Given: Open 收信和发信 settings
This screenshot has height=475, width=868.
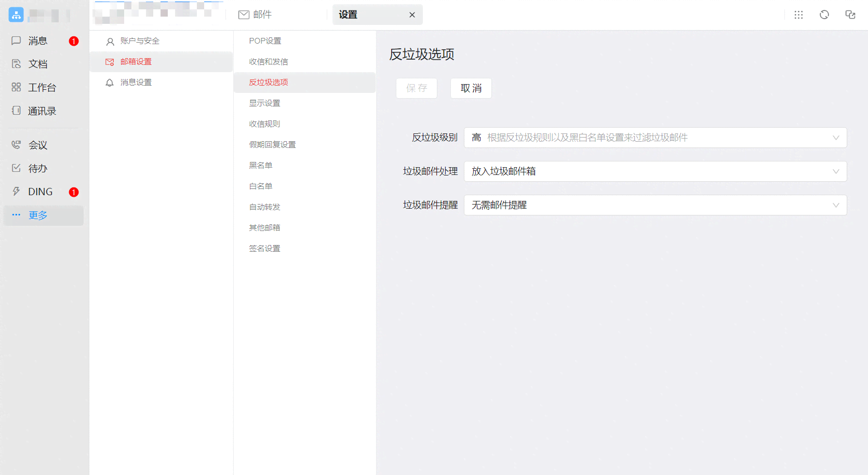Looking at the screenshot, I should (x=304, y=62).
